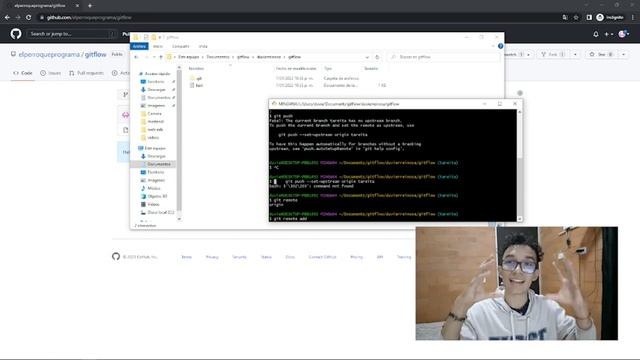Screen dimensions: 640x360
Task: Go back in the Chrome browser
Action: pos(7,18)
